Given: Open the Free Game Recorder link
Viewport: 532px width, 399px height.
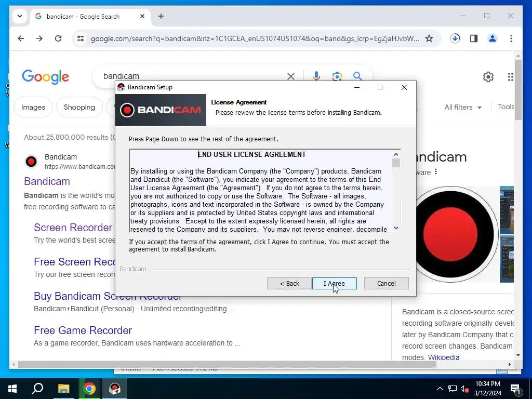Looking at the screenshot, I should click(x=83, y=330).
